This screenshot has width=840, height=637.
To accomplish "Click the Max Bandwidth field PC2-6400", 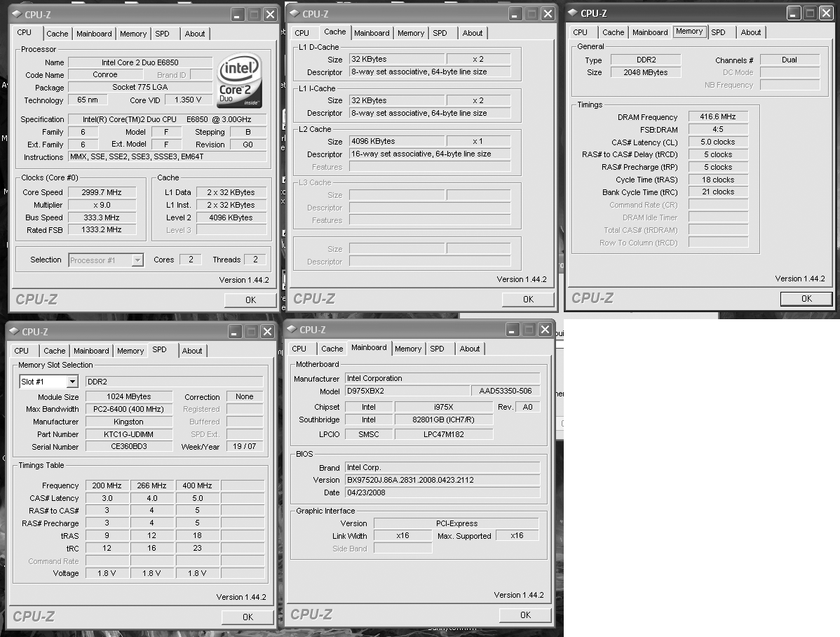I will pos(129,409).
